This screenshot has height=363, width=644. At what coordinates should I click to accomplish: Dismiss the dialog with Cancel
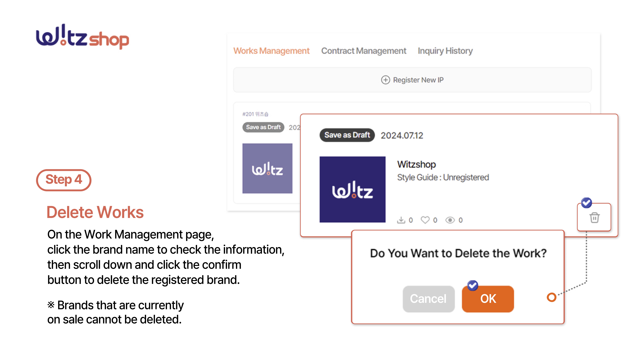428,299
